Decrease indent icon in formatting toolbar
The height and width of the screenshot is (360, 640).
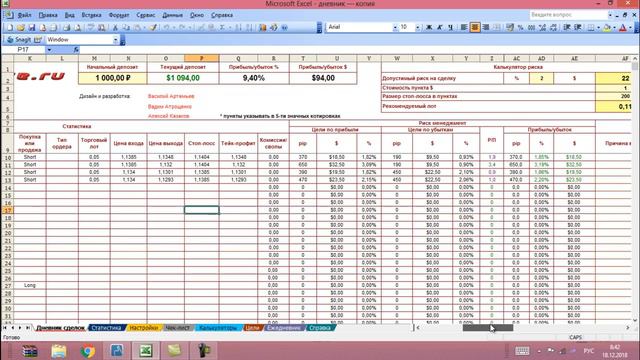pyautogui.click(x=567, y=27)
